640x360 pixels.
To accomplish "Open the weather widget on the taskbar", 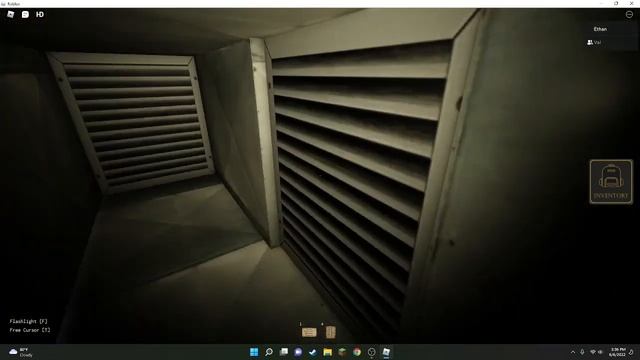I will (x=20, y=352).
